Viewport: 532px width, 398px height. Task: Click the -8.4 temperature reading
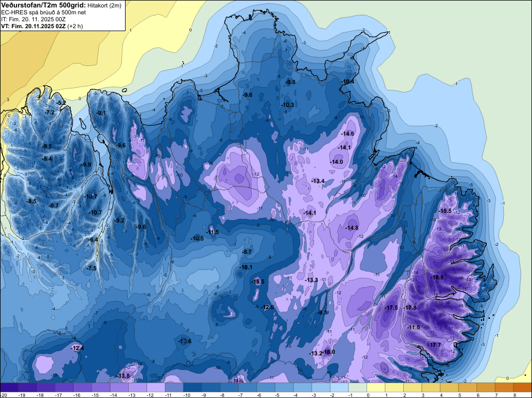(x=47, y=159)
